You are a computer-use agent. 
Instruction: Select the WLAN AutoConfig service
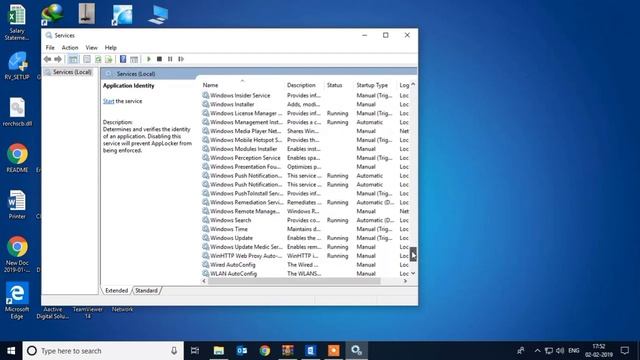pyautogui.click(x=306, y=274)
